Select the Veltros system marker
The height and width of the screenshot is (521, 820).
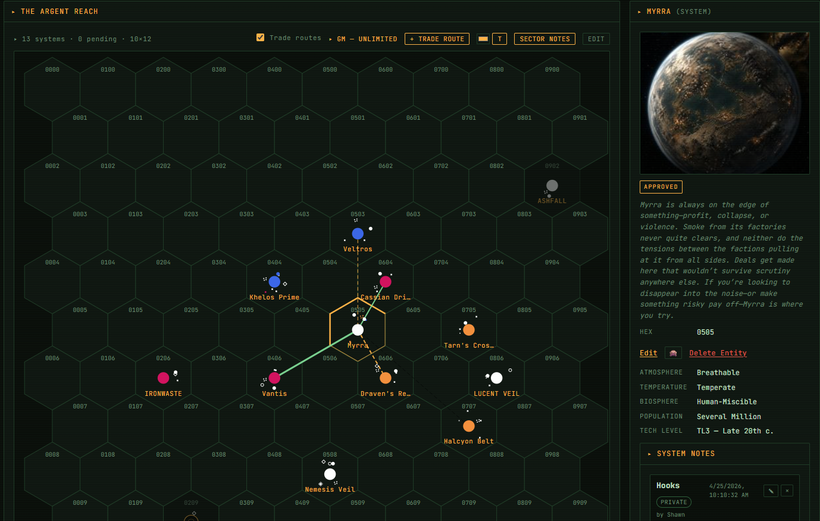358,233
